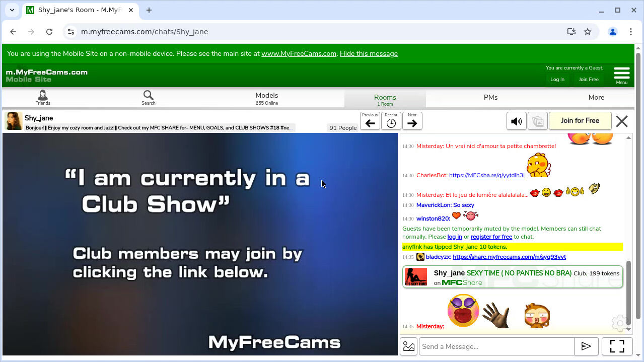Screen dimensions: 644x362
Task: Switch to the PMs tab
Action: point(490,98)
